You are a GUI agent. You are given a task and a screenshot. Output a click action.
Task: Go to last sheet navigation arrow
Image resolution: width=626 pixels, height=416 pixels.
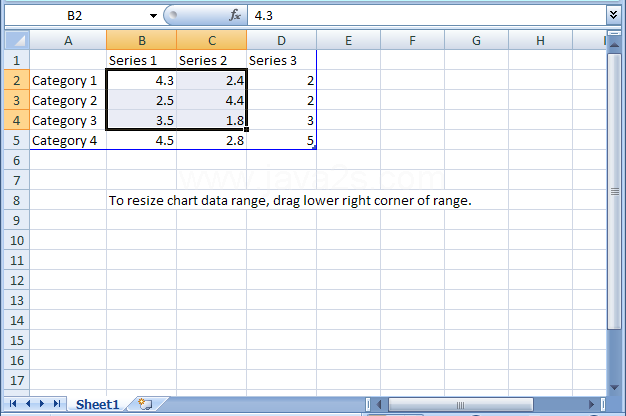[57, 404]
